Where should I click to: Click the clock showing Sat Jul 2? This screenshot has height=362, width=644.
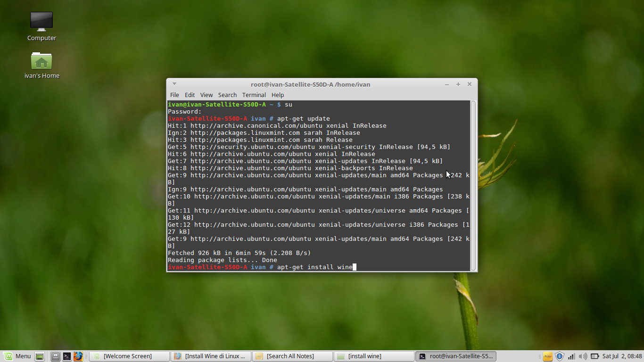pyautogui.click(x=621, y=356)
